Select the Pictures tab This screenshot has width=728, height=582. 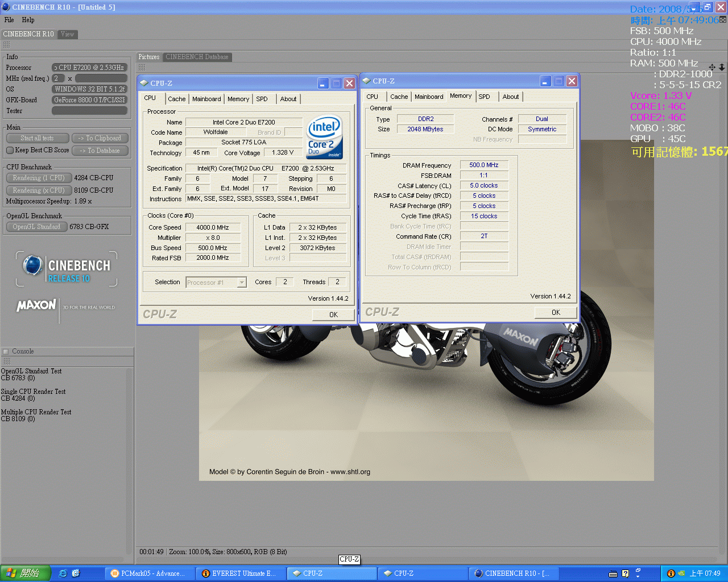pyautogui.click(x=149, y=57)
